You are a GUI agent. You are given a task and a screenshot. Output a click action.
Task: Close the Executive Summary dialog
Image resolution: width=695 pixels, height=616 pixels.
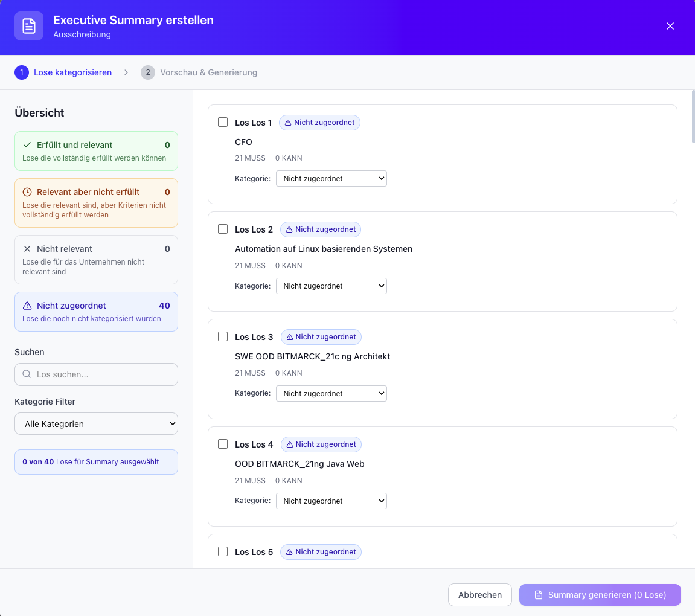coord(670,26)
